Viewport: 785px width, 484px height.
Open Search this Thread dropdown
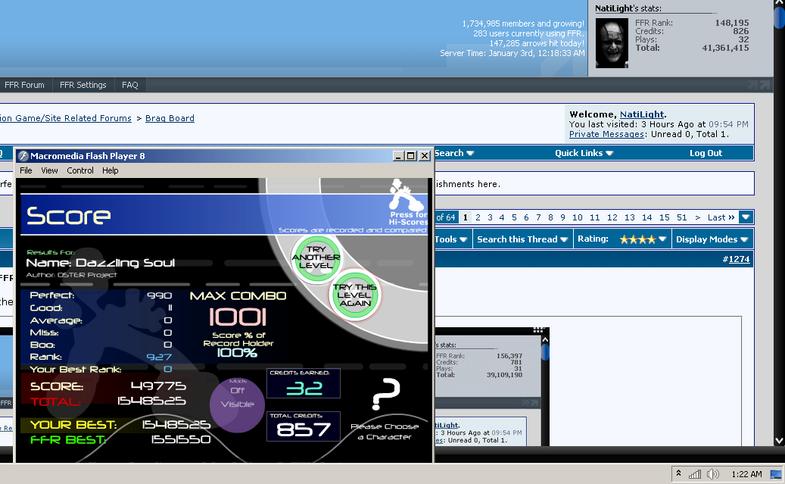(x=522, y=239)
